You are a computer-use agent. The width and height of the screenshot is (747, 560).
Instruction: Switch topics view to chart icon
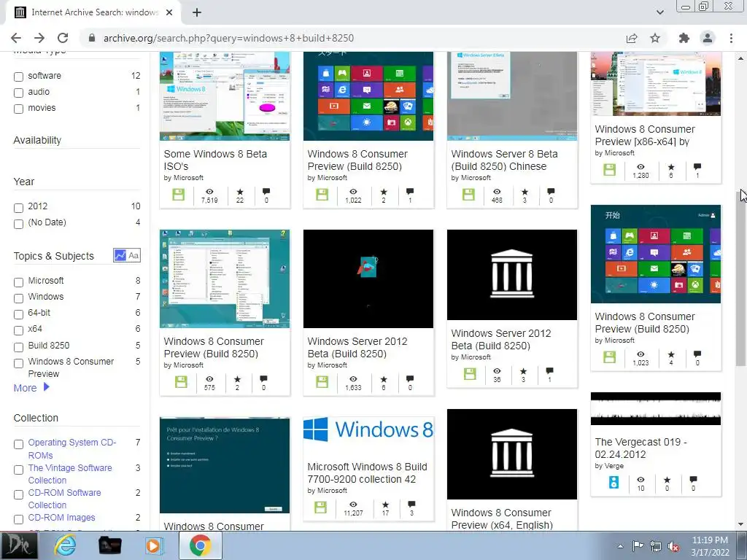pos(120,255)
